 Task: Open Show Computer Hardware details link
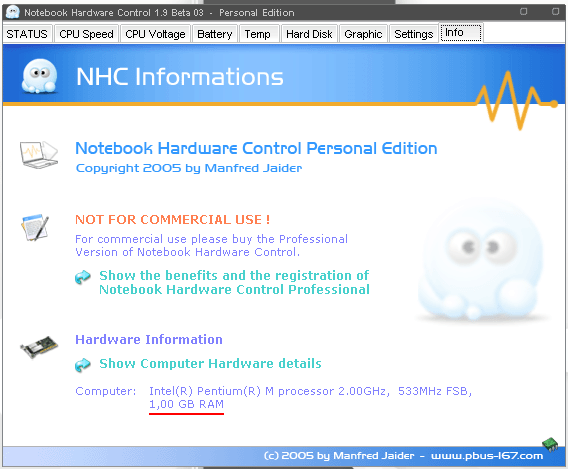point(210,363)
